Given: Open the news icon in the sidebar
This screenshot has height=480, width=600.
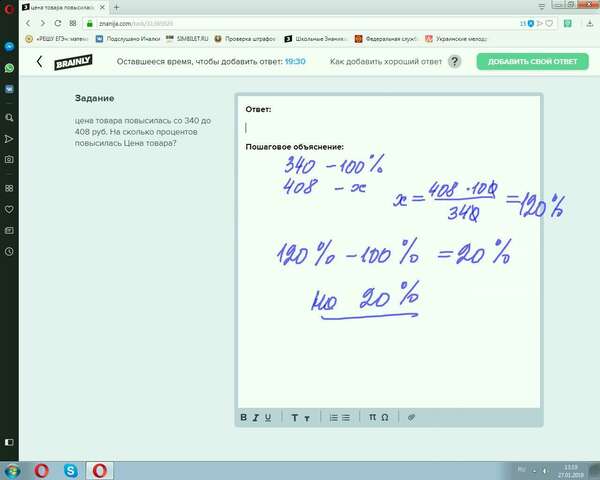Looking at the screenshot, I should point(9,230).
